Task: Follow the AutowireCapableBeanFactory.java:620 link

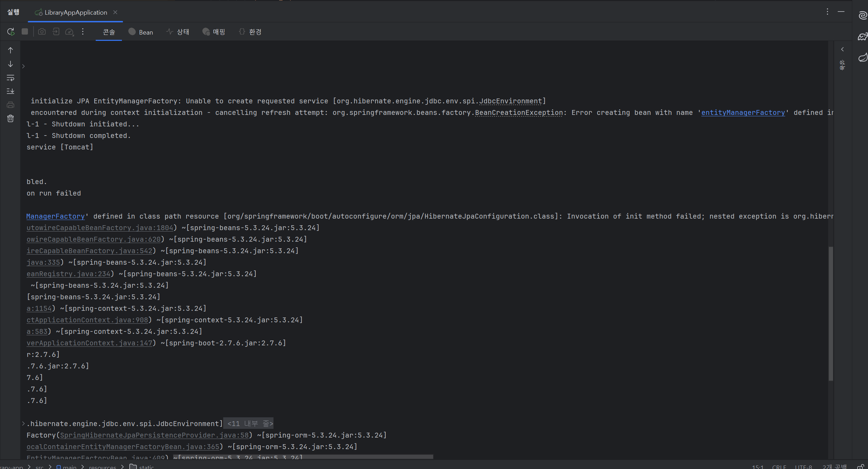Action: point(94,240)
